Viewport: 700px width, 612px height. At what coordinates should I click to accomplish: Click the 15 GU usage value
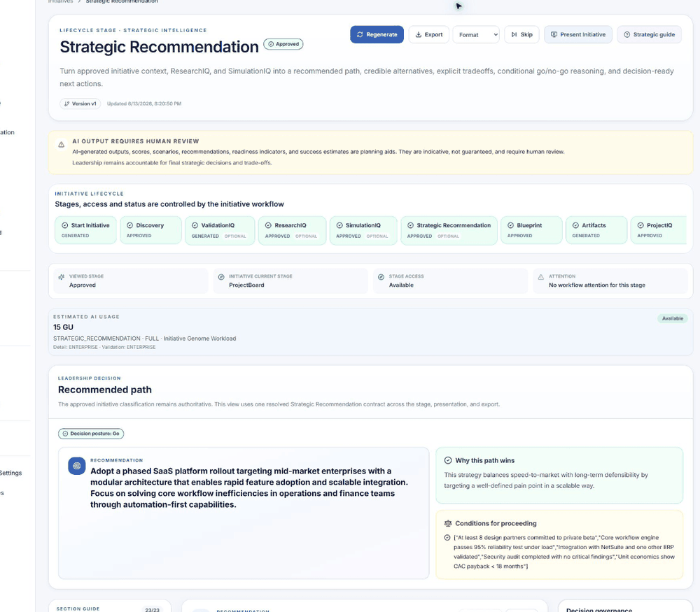coord(64,327)
